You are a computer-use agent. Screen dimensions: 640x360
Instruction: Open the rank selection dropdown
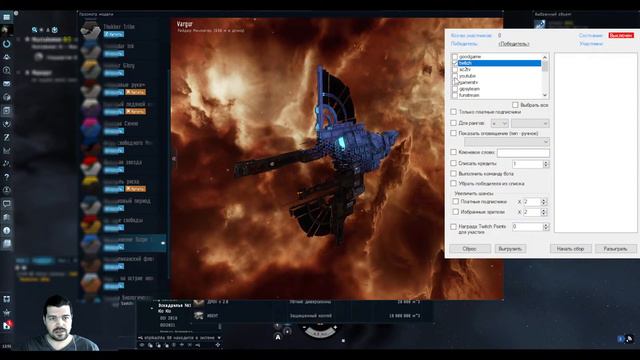point(530,123)
